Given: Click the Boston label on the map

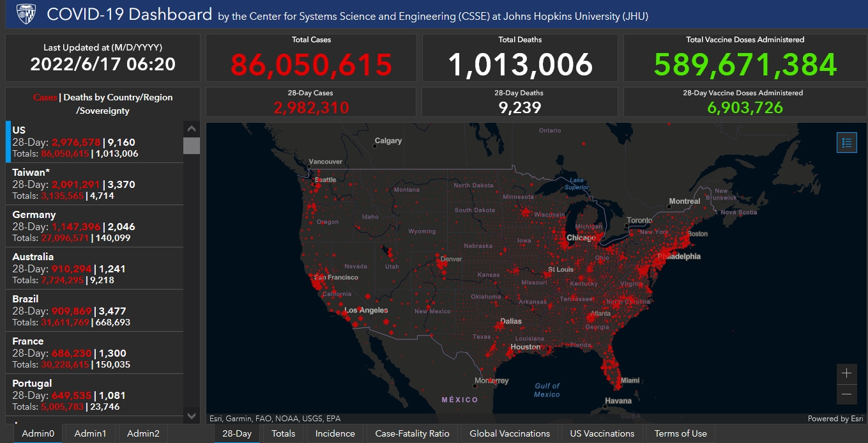Looking at the screenshot, I should click(697, 233).
